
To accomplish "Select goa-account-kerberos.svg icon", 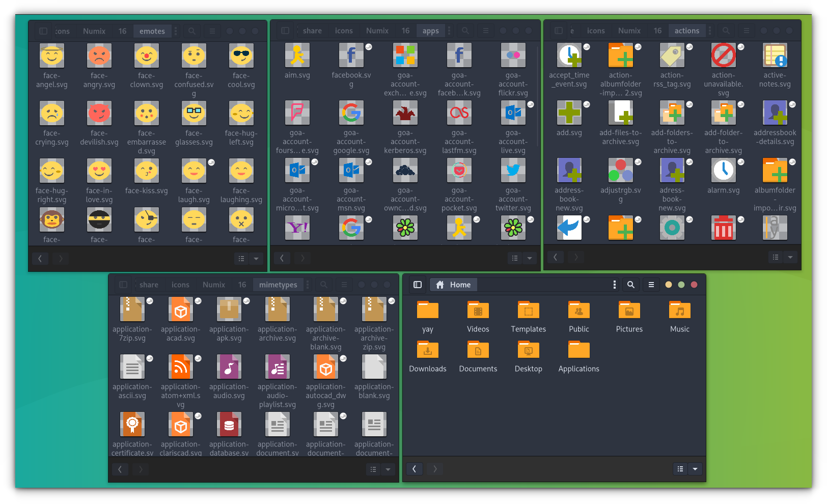I will point(405,113).
